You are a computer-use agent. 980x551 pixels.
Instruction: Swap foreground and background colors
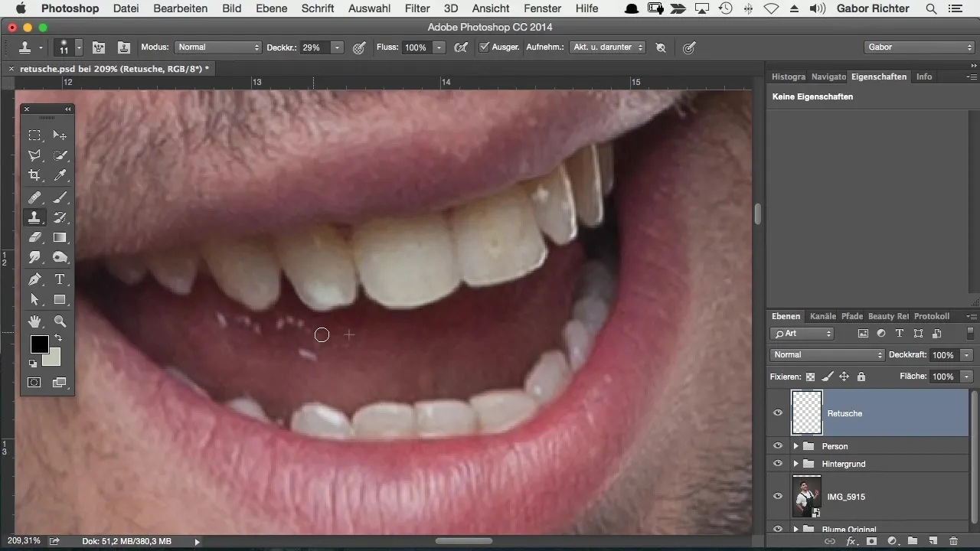(x=57, y=337)
